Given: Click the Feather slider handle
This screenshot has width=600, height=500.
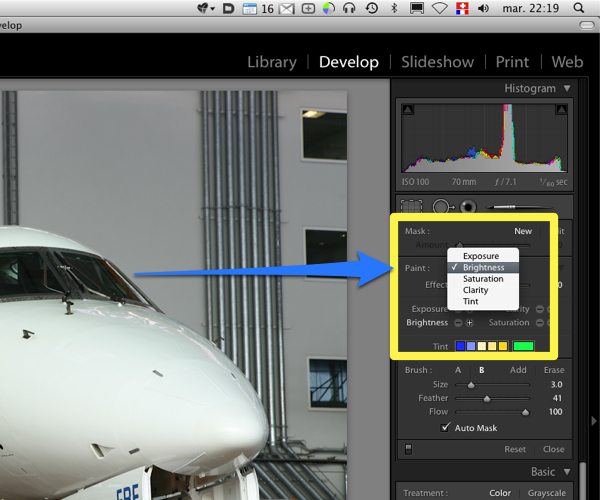Looking at the screenshot, I should click(487, 399).
